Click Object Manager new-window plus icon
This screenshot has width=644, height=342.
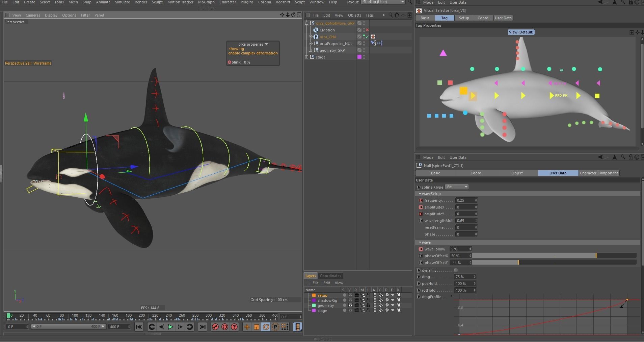(x=409, y=15)
